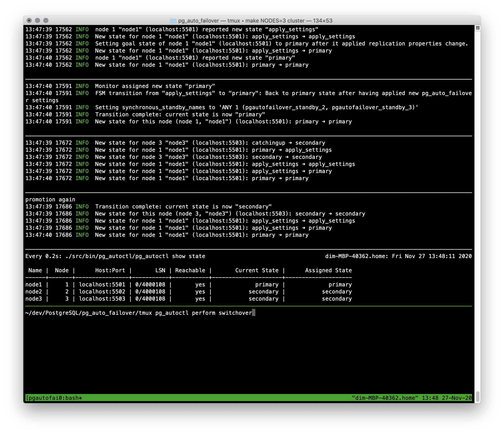504x434 pixels.
Task: Click 'Monitor assigned new state "primary"' log line
Action: [120, 86]
